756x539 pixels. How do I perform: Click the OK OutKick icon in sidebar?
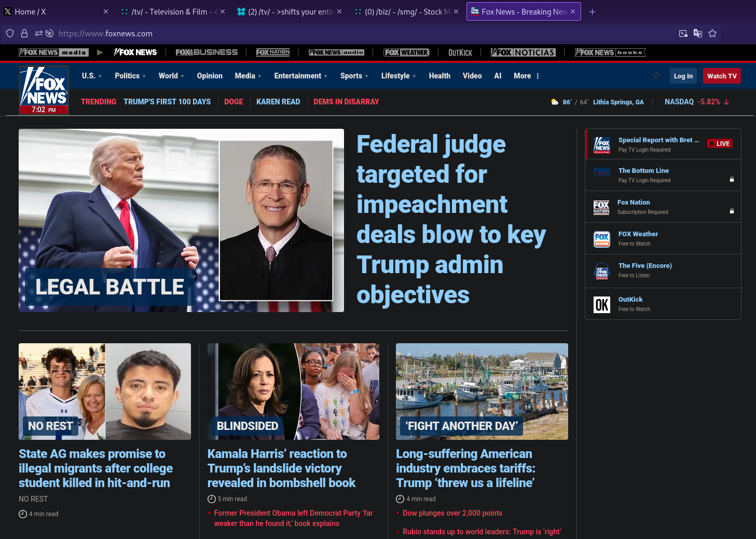(x=602, y=304)
